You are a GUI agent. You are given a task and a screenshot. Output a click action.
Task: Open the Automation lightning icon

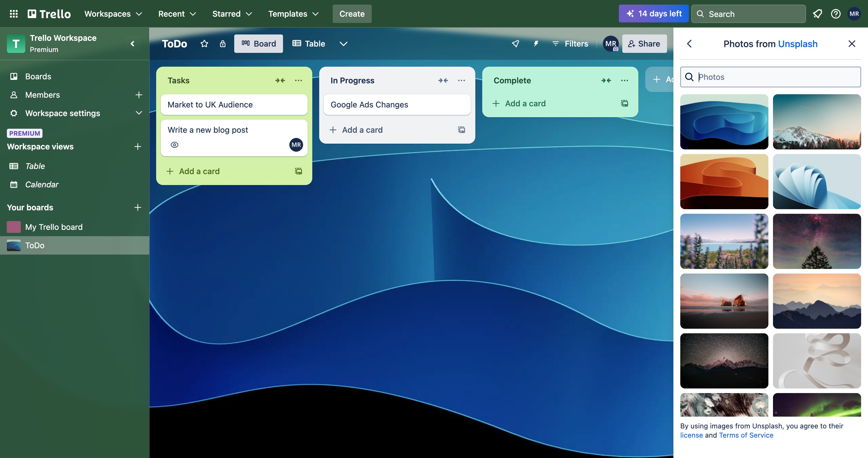coord(536,43)
